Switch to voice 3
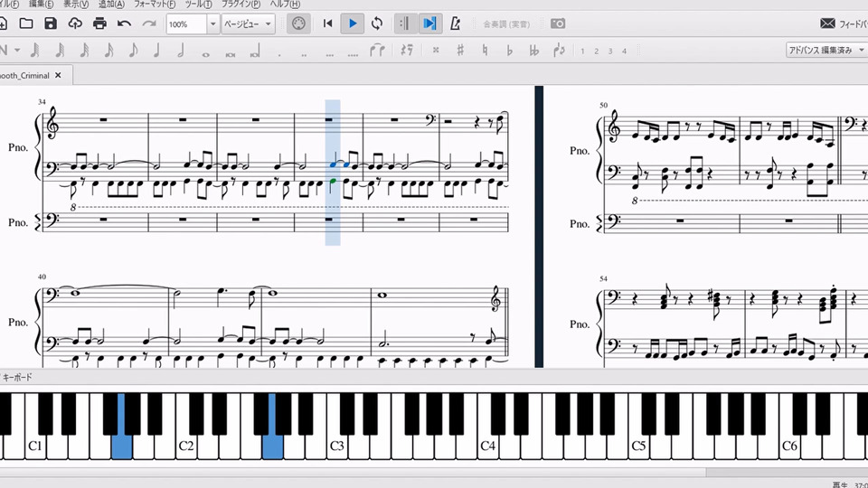 pyautogui.click(x=610, y=51)
